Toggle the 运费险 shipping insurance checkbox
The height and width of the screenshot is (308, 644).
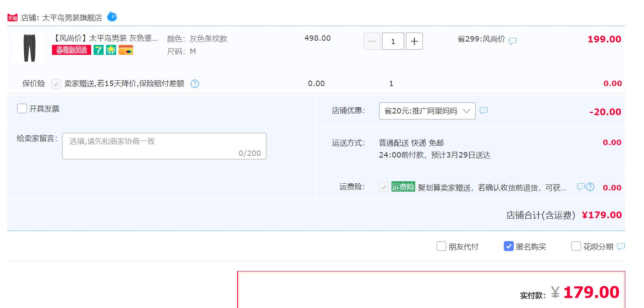384,187
